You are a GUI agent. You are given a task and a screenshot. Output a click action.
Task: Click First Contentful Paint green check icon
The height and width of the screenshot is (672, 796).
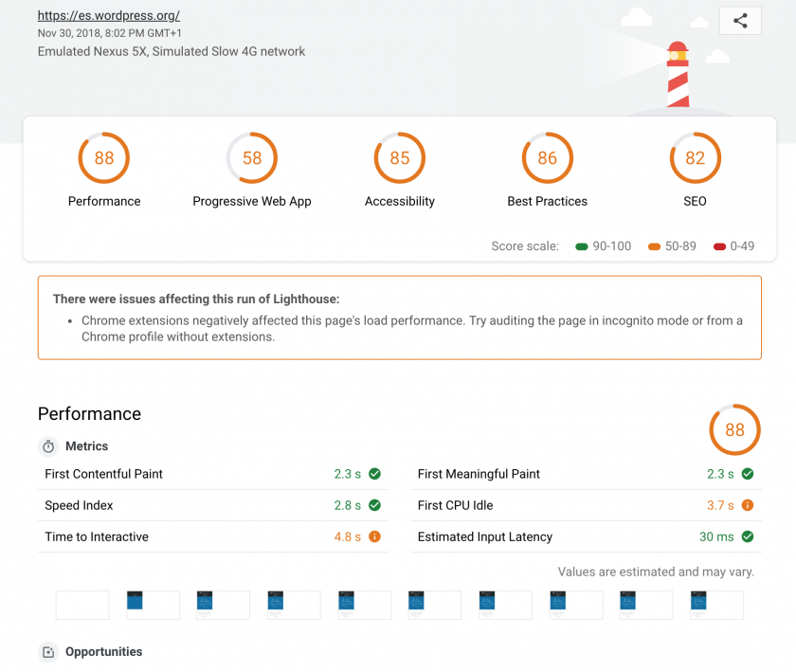[374, 474]
